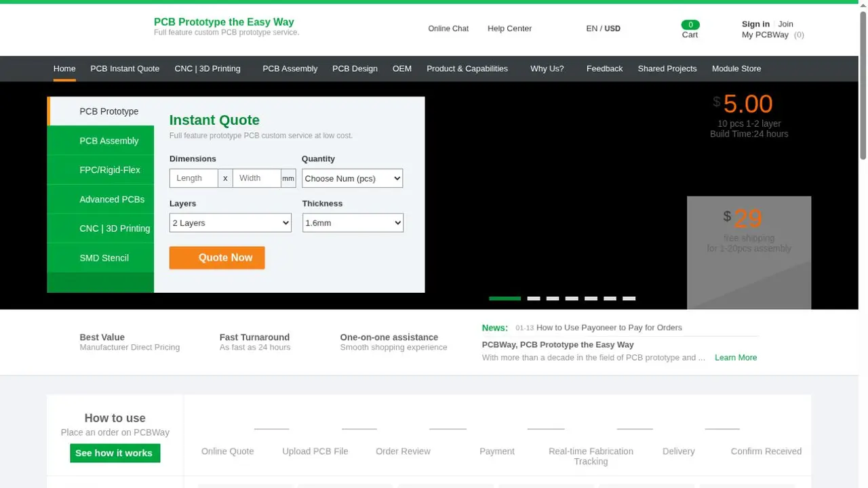Screen dimensions: 868x488
Task: Click the Best Value feature text
Action: [x=102, y=337]
